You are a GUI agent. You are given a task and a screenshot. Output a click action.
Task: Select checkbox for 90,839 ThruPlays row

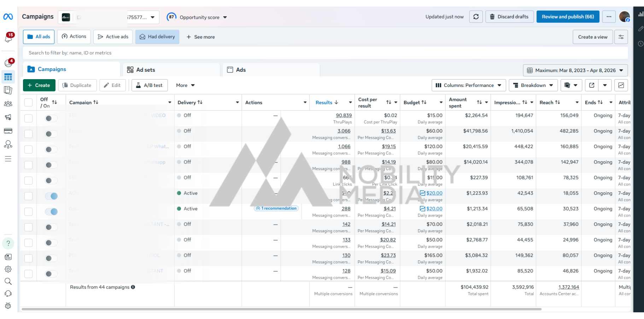28,118
